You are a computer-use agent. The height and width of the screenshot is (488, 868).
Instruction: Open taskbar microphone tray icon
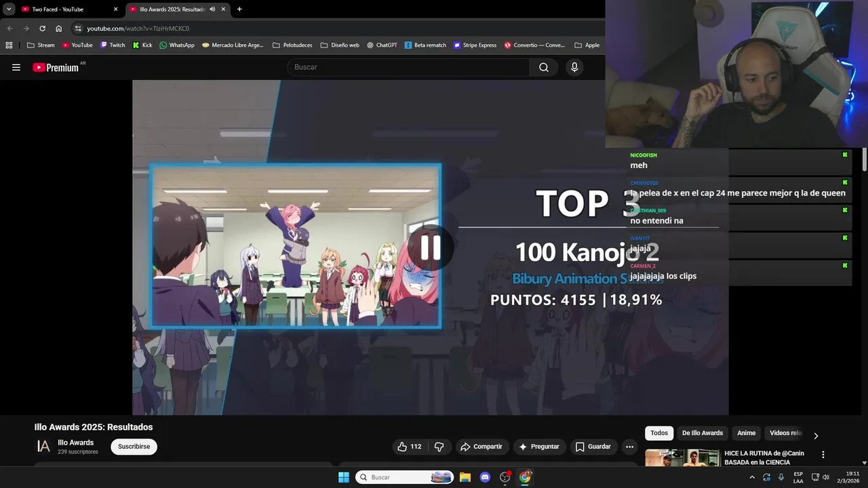pyautogui.click(x=781, y=477)
